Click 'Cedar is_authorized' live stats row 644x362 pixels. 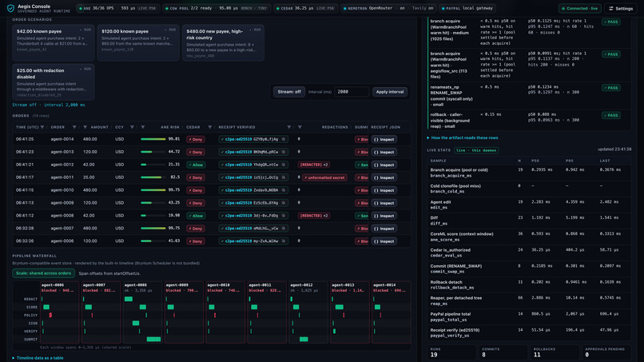tap(529, 253)
